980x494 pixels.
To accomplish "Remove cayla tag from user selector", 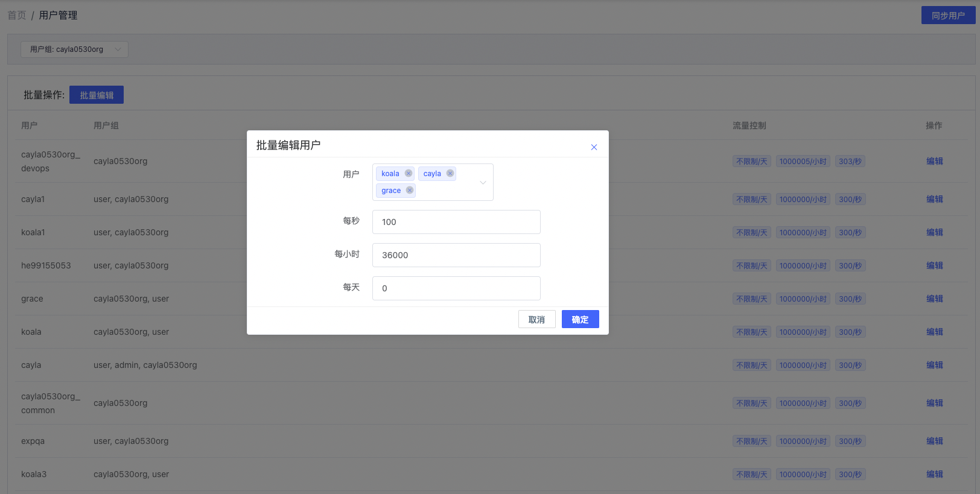I will click(x=450, y=173).
